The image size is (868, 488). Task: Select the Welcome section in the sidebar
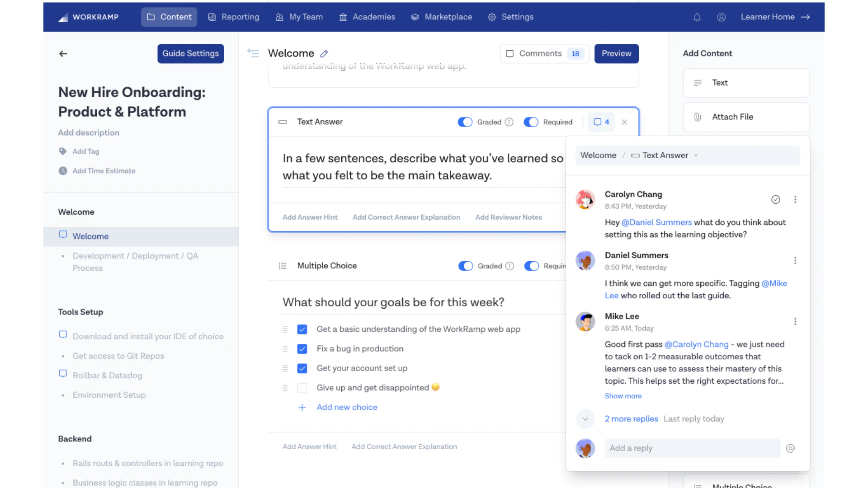[x=90, y=236]
